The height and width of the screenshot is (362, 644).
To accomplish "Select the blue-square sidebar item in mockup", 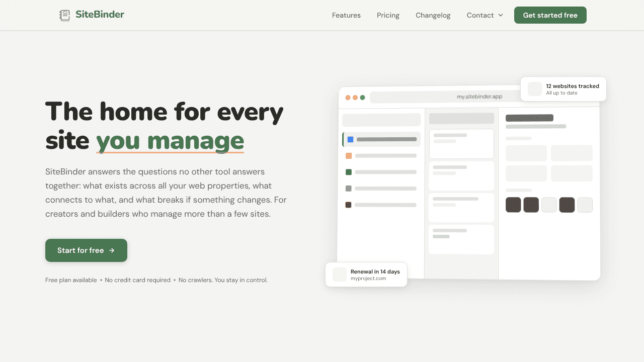I will [381, 139].
